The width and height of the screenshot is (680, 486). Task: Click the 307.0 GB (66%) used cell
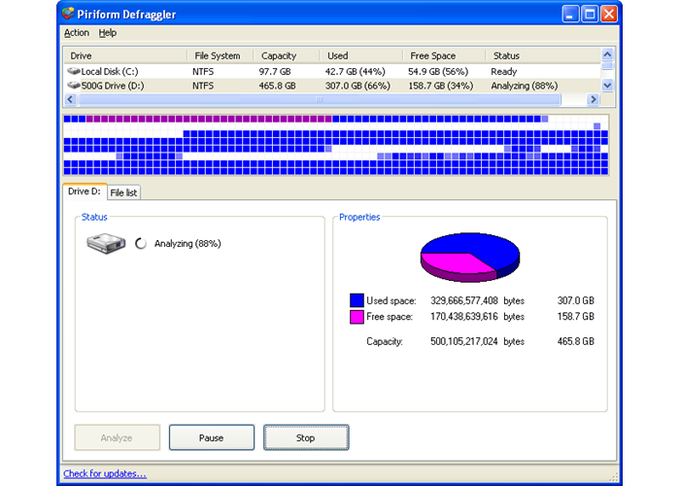[x=358, y=86]
